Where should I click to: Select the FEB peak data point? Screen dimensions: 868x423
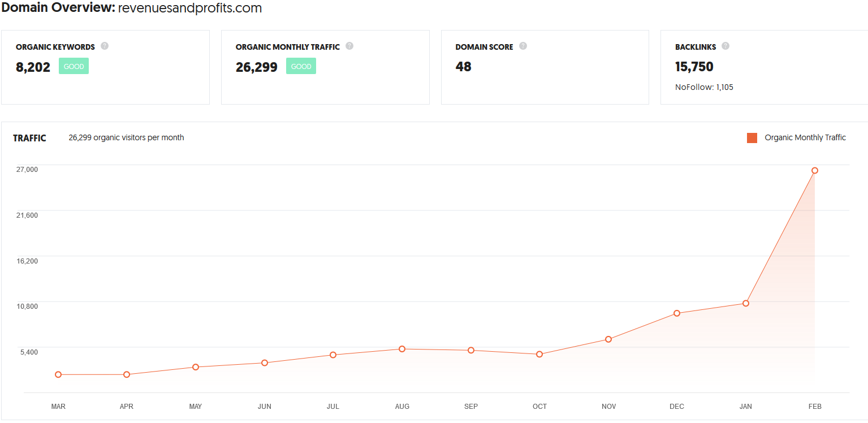[x=815, y=170]
